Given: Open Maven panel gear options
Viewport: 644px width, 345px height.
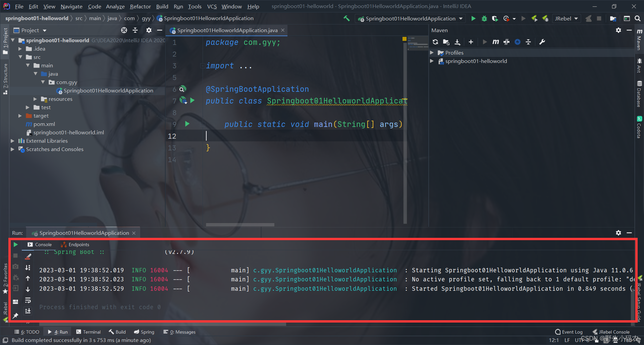Looking at the screenshot, I should (x=619, y=30).
